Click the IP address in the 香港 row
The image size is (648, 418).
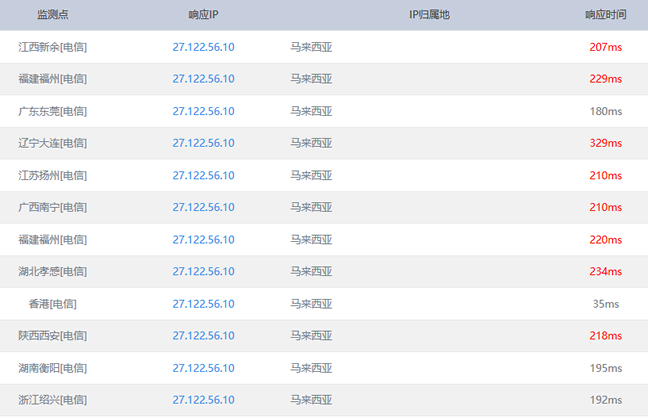click(203, 303)
